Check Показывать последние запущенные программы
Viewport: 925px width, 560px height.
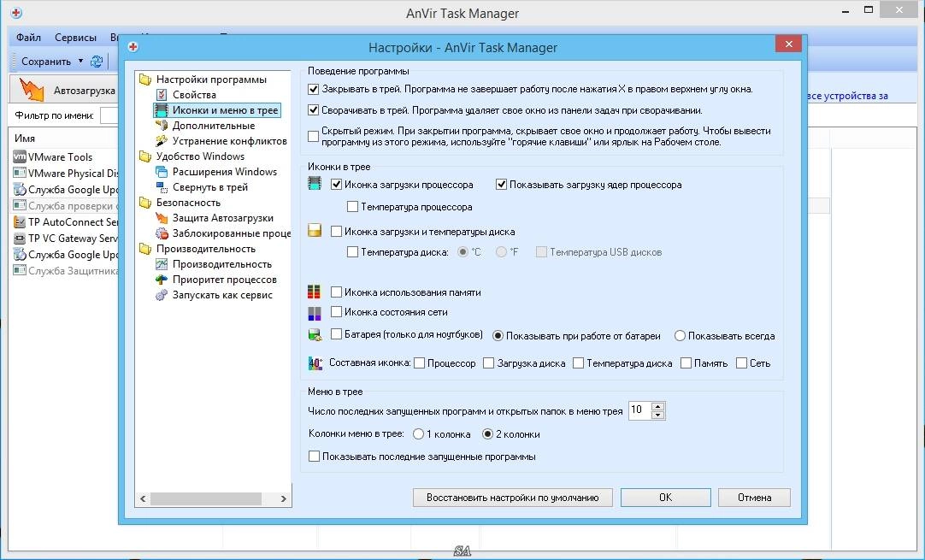click(x=314, y=457)
